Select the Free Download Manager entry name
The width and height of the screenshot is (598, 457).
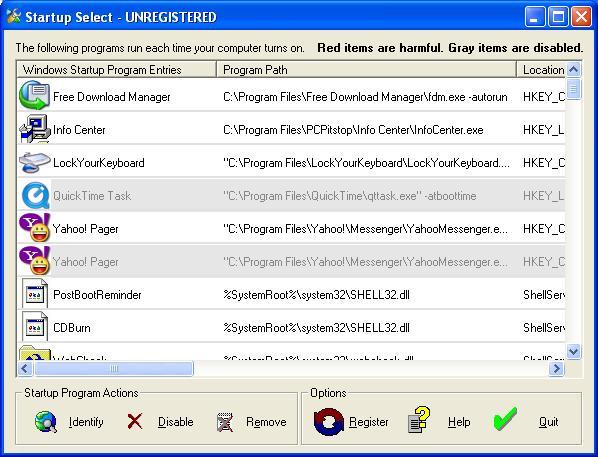(x=112, y=97)
